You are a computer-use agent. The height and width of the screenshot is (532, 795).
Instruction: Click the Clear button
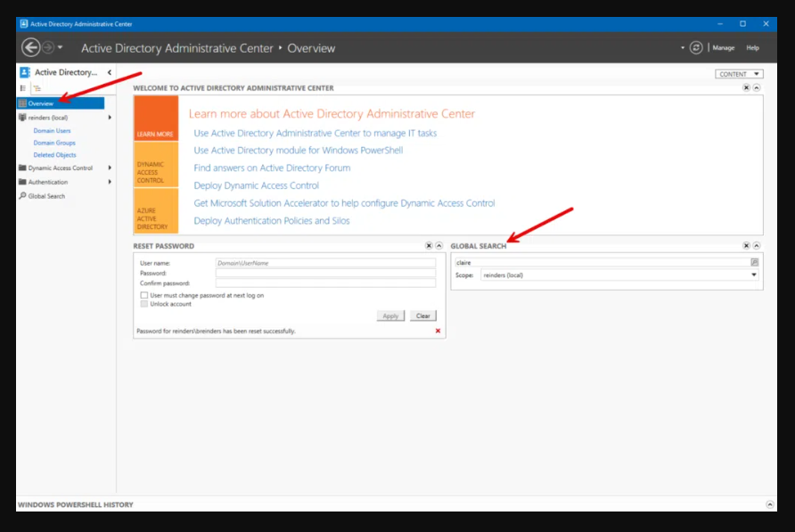pos(423,315)
